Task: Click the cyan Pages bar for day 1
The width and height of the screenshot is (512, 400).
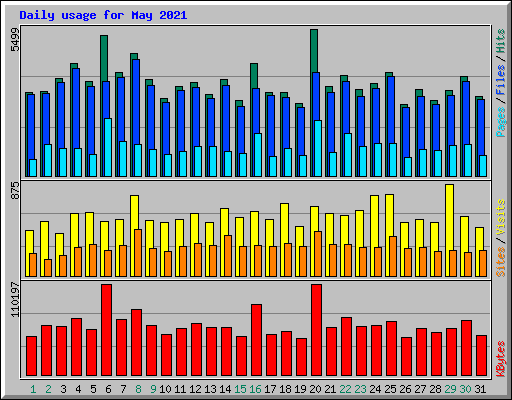Action: (x=33, y=168)
